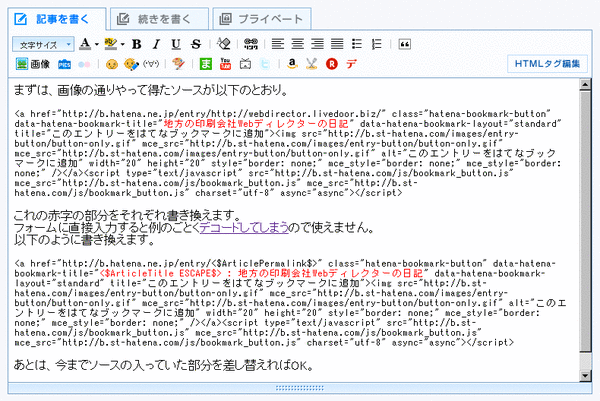Clear formatting with the eraser icon

pyautogui.click(x=224, y=44)
